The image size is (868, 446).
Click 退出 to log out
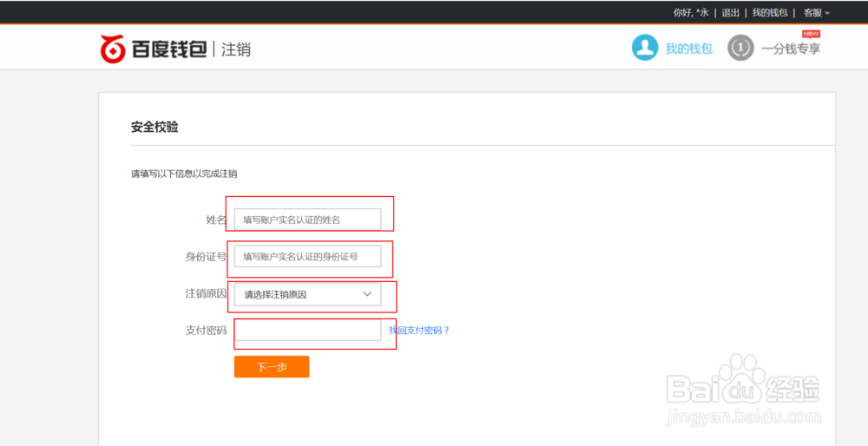pos(730,12)
